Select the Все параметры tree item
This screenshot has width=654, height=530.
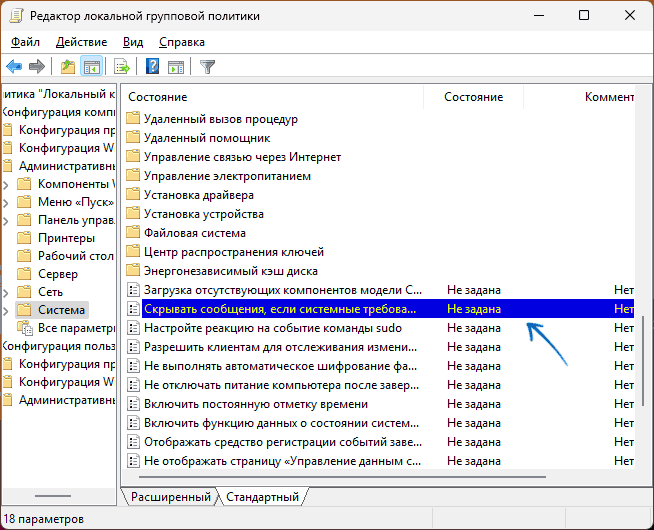[x=77, y=328]
